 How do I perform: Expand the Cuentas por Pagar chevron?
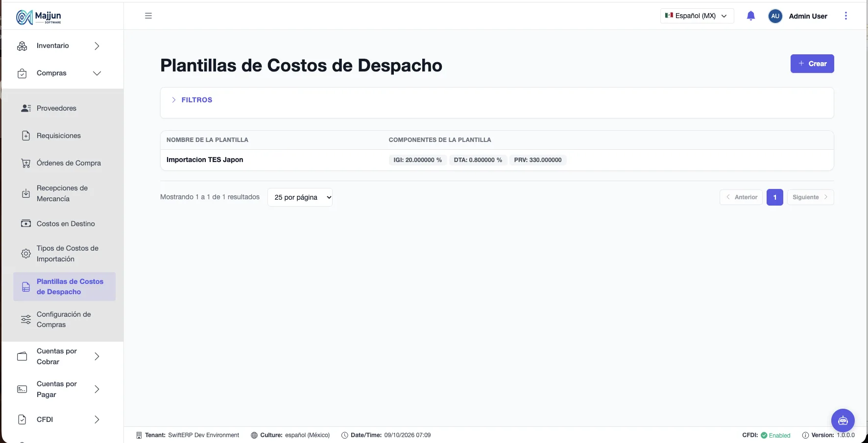97,389
